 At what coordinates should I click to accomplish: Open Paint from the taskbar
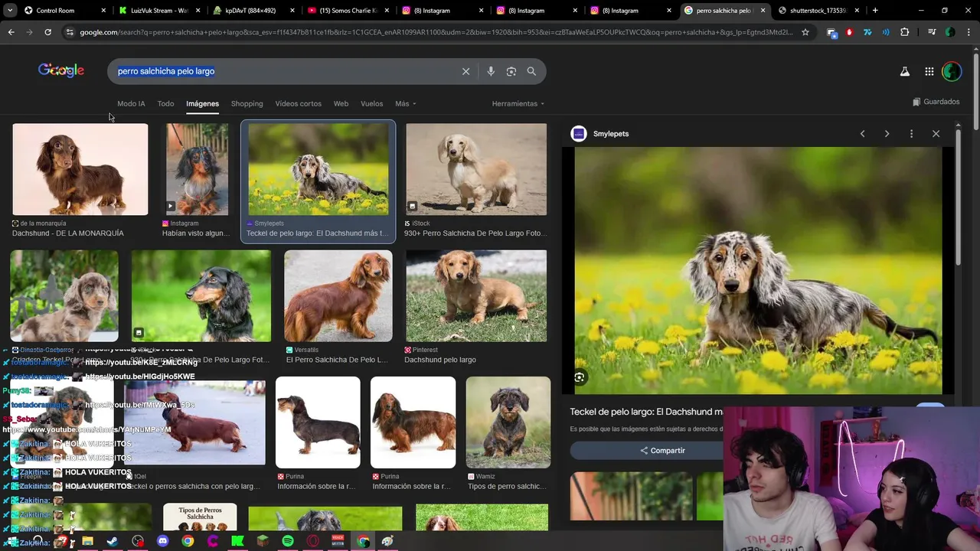387,541
